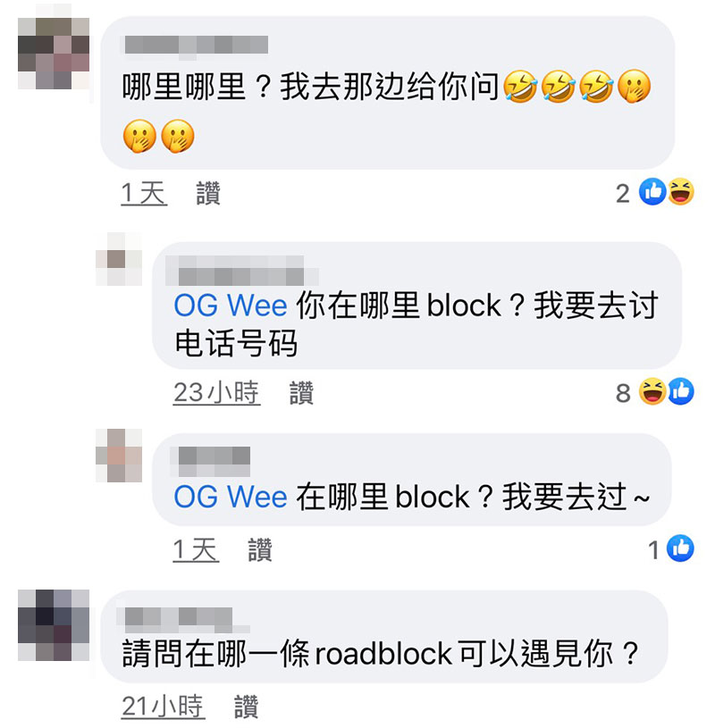Viewport: 715px width, 728px height.
Task: Open the 23小時 timestamp link
Action: coord(216,393)
